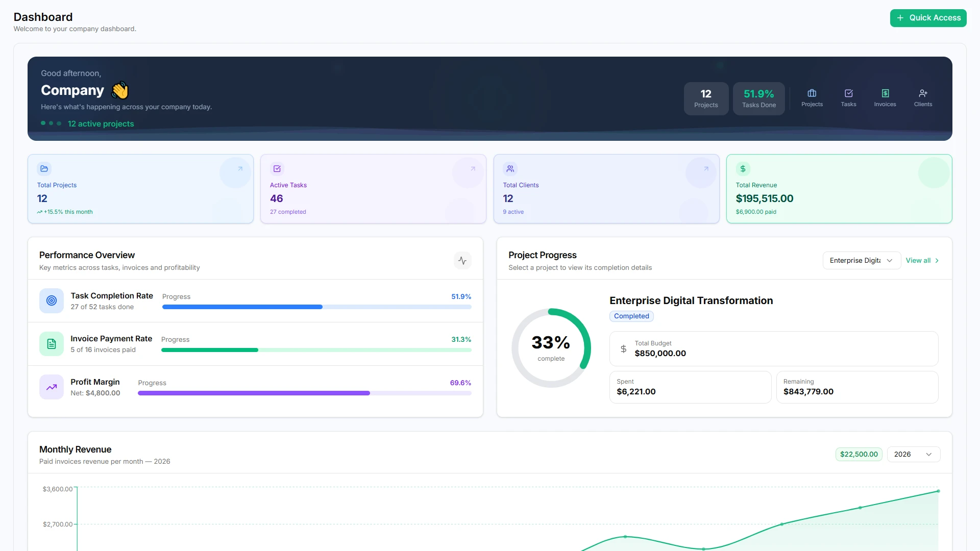Open Tasks shortcut in banner

coord(848,98)
